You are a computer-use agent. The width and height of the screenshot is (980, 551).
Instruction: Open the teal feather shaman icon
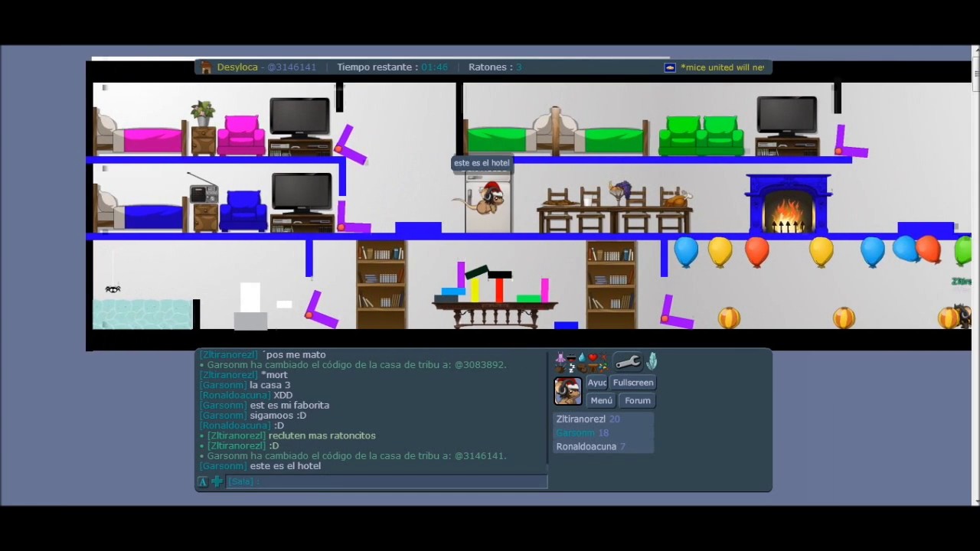(652, 360)
